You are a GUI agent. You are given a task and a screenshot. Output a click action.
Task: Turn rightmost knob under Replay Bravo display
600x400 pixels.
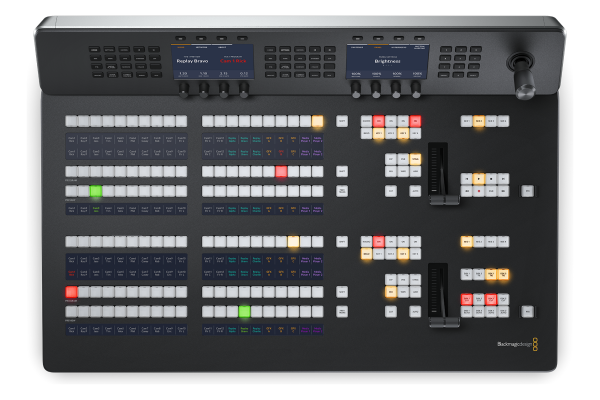tap(244, 90)
